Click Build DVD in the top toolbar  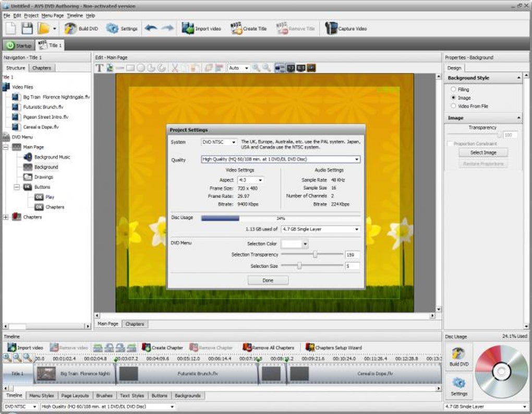click(81, 29)
